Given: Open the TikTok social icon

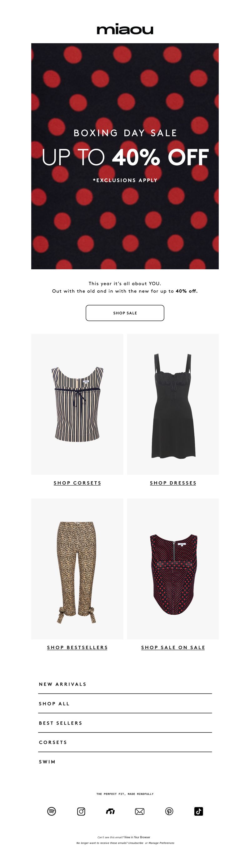Looking at the screenshot, I should (x=198, y=811).
